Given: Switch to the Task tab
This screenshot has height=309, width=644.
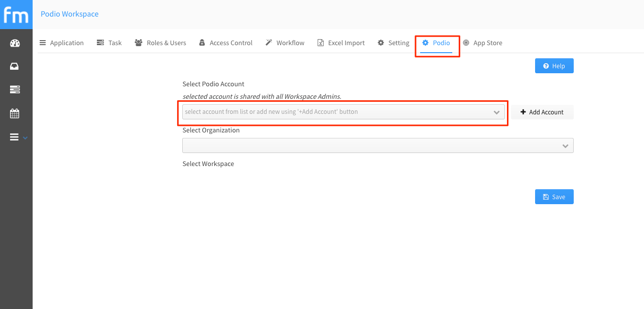Looking at the screenshot, I should click(109, 43).
